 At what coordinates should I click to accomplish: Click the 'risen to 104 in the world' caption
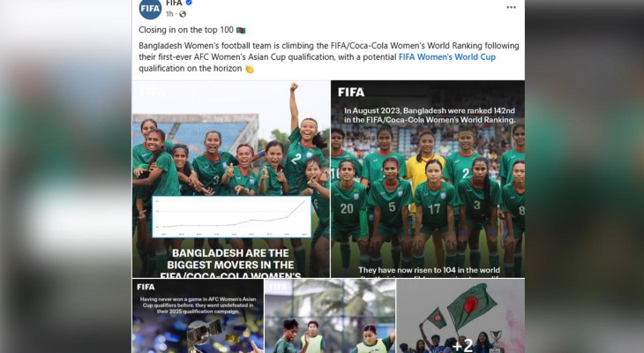click(429, 270)
